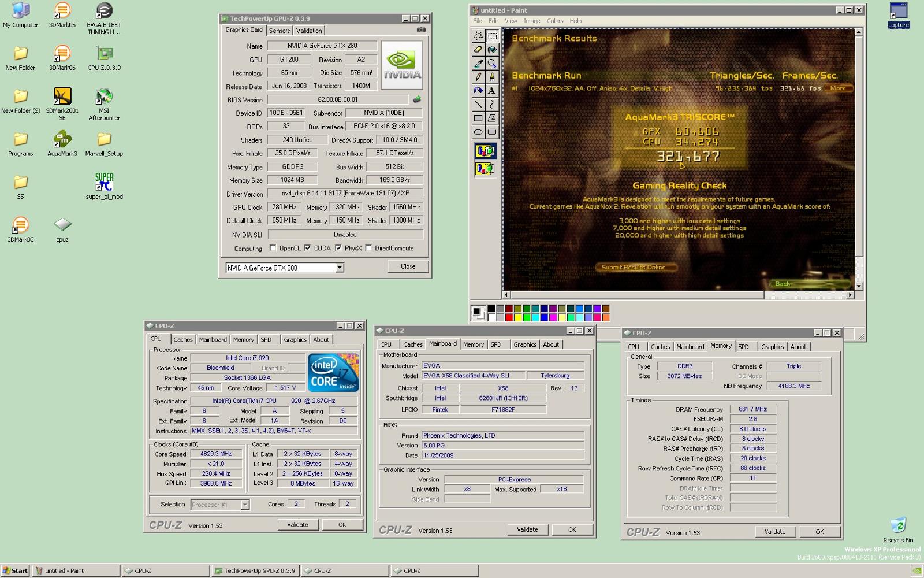This screenshot has height=578, width=924.
Task: Click the Core Speed value 4629.3 MHz
Action: (216, 454)
